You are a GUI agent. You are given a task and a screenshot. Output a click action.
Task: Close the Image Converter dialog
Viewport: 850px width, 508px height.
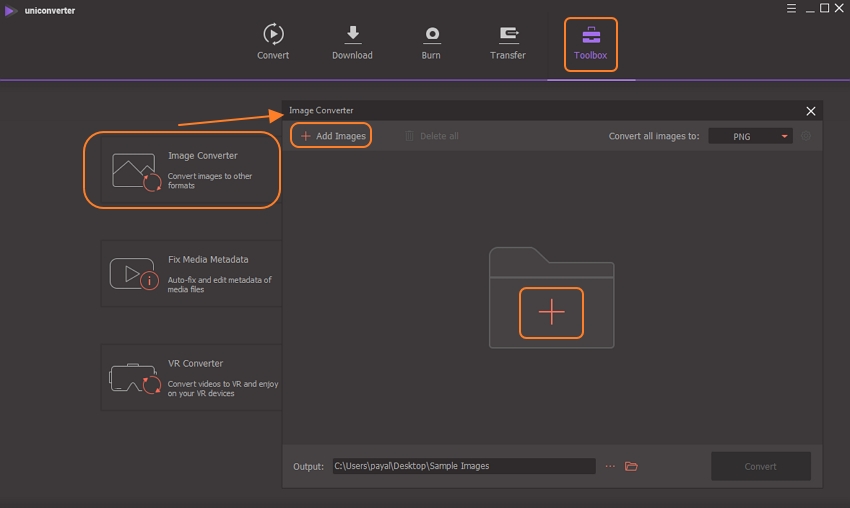(810, 111)
